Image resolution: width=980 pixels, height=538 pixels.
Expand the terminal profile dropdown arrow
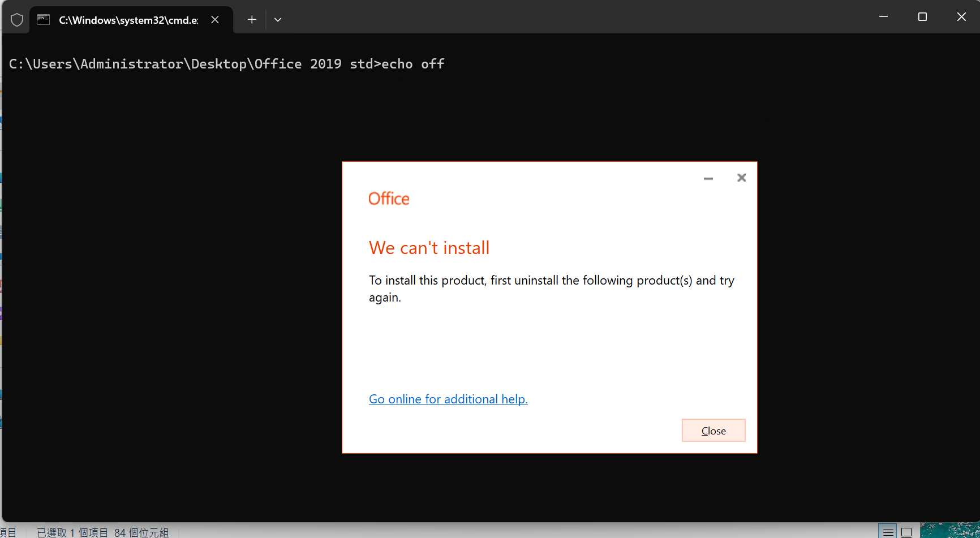click(278, 20)
